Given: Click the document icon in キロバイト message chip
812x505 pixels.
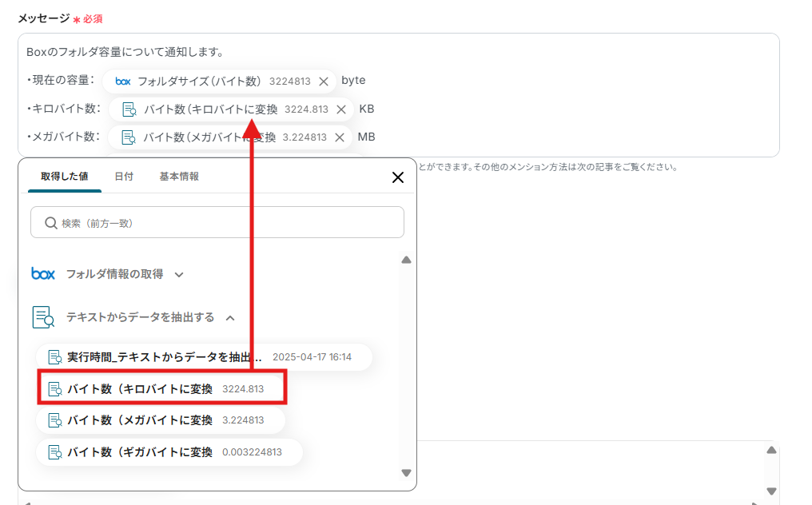Looking at the screenshot, I should pos(129,109).
